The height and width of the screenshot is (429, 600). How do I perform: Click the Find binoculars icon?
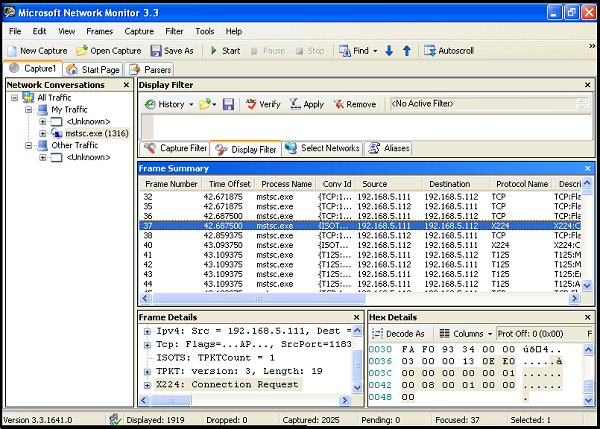point(345,51)
